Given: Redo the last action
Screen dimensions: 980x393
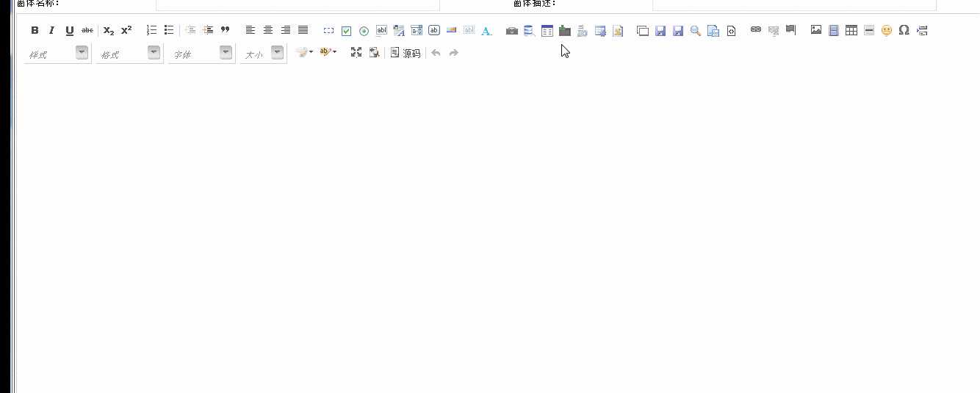Looking at the screenshot, I should click(453, 53).
